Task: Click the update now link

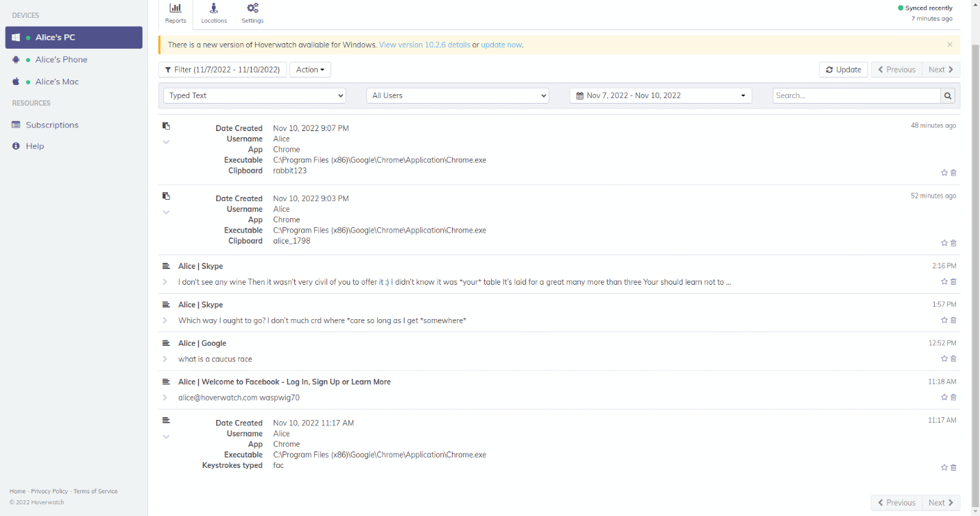Action: point(501,45)
